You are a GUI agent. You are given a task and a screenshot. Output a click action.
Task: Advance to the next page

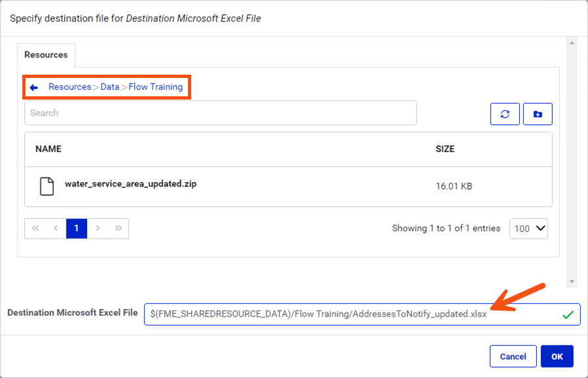tap(97, 228)
